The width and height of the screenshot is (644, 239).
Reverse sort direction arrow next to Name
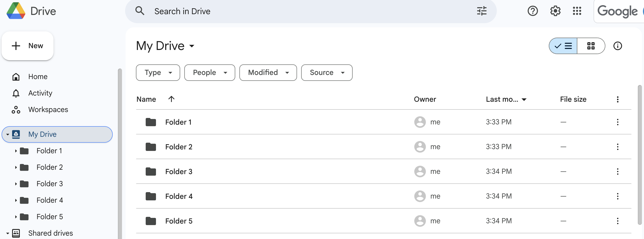coord(171,99)
